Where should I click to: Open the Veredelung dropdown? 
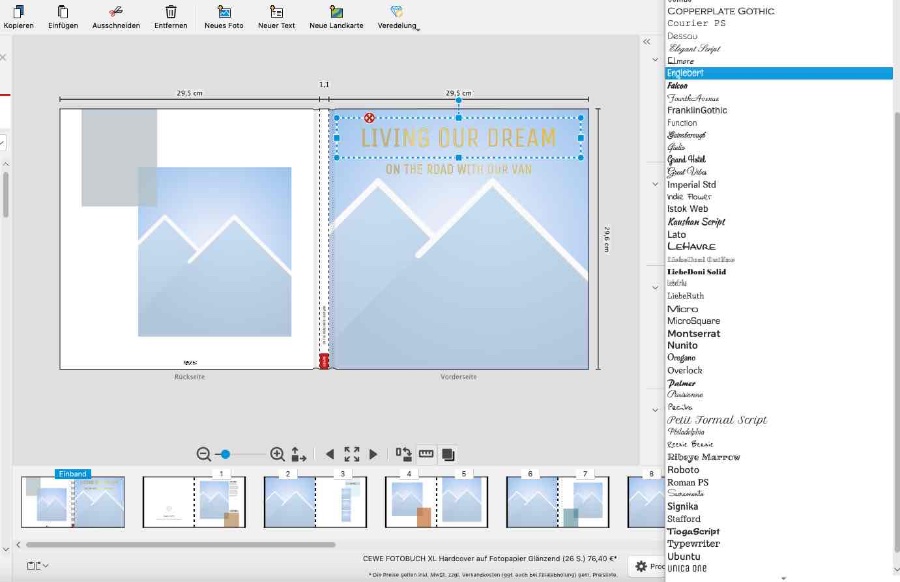coord(397,13)
